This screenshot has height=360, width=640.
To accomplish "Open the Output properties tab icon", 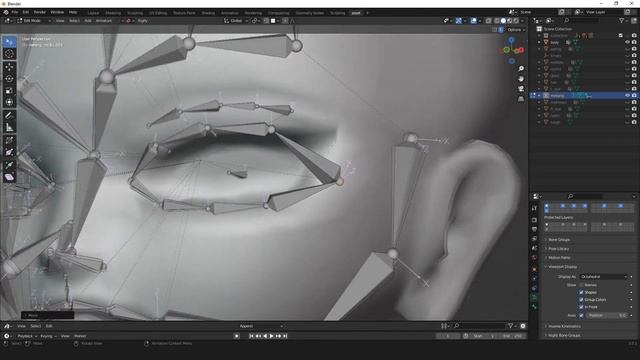I will coord(534,229).
